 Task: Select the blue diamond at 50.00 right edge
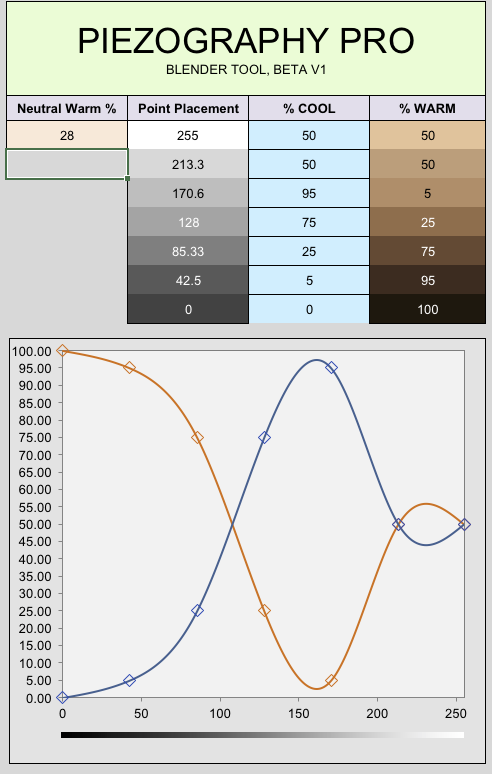pyautogui.click(x=464, y=524)
